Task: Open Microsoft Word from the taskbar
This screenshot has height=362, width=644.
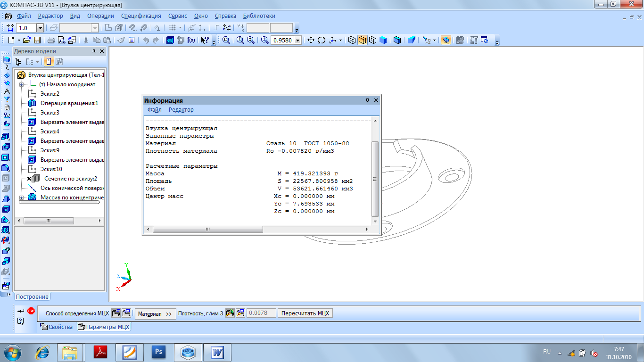Action: (217, 352)
